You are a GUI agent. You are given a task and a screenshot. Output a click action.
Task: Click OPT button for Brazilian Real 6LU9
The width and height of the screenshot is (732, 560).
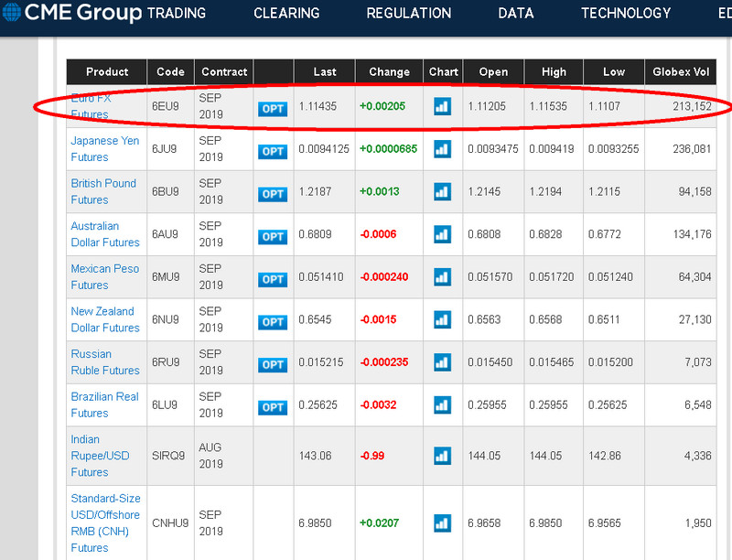pos(273,407)
